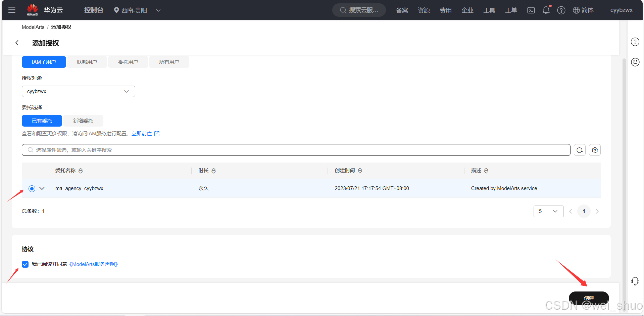This screenshot has width=644, height=316.
Task: Sort by 创建时间 column
Action: tap(360, 171)
